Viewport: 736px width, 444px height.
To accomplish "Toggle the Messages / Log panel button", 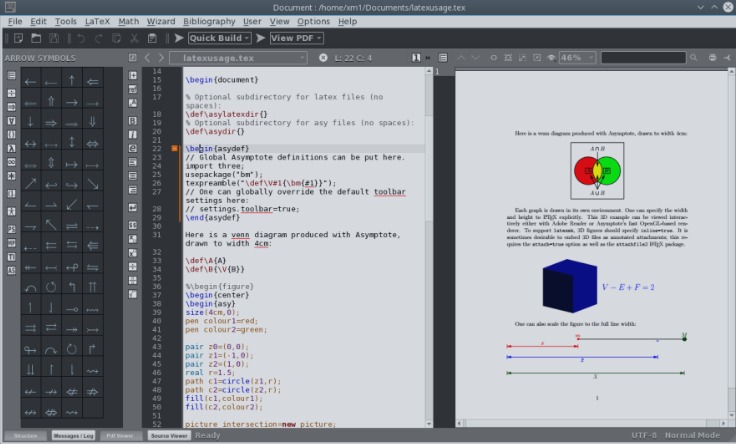I will click(73, 436).
